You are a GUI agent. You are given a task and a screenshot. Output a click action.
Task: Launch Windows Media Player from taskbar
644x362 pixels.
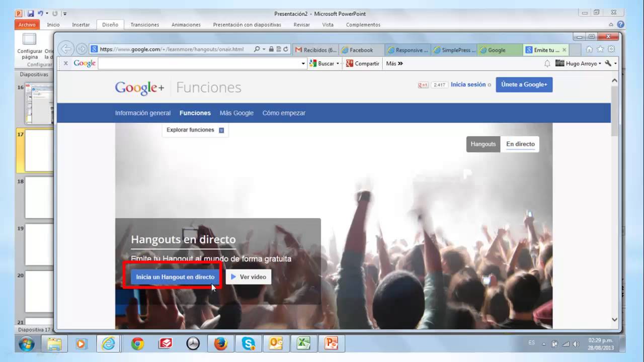(x=80, y=344)
